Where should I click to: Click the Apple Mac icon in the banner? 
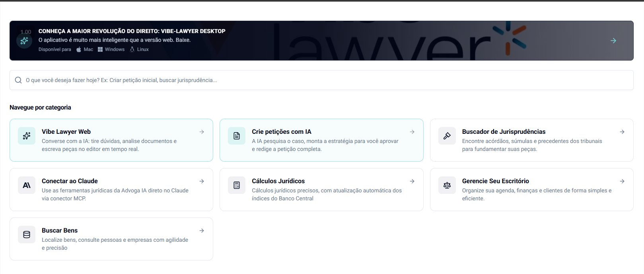click(79, 49)
